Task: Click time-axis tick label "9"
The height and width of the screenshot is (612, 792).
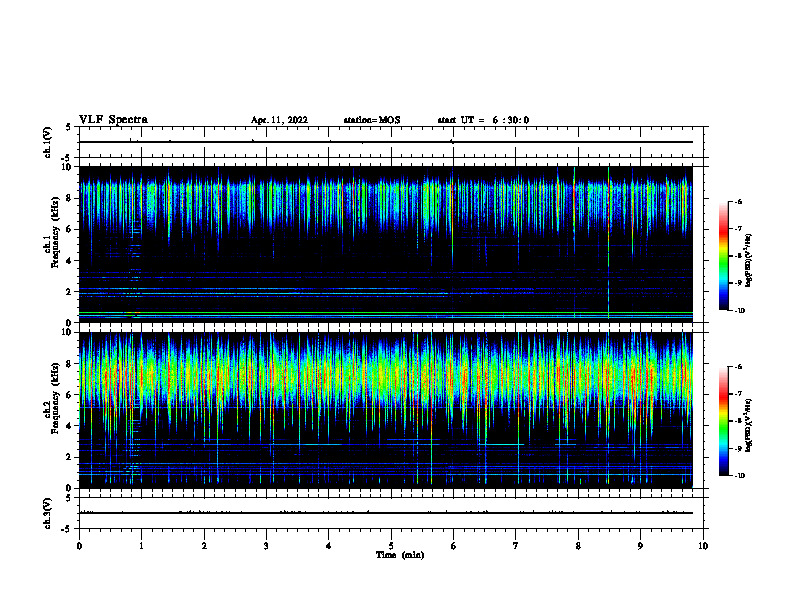Action: click(x=640, y=546)
